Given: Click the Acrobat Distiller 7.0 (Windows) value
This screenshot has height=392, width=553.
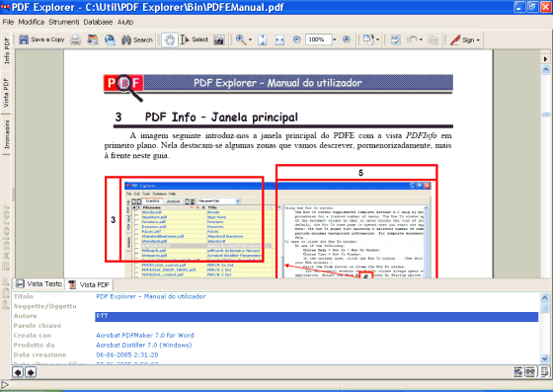Looking at the screenshot, I should (x=144, y=346).
